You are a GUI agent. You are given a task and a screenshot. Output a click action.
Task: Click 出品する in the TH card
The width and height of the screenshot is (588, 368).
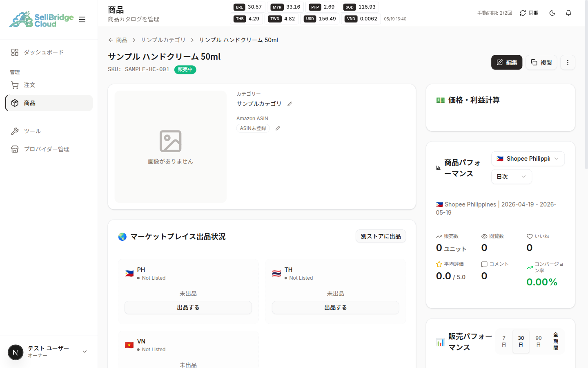coord(336,307)
